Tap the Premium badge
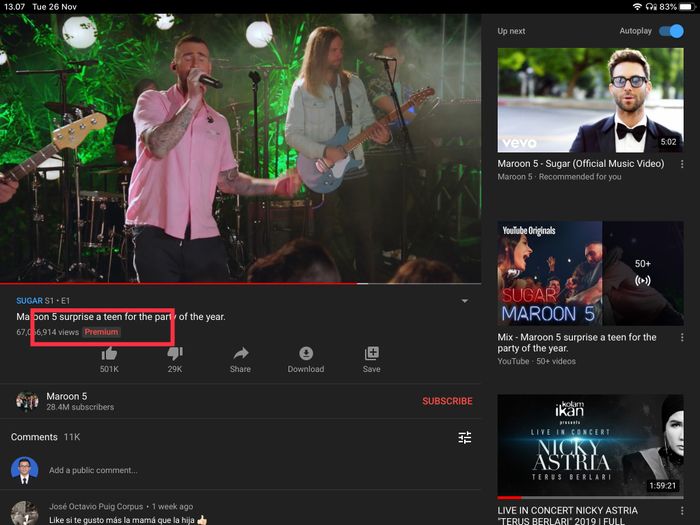 101,332
